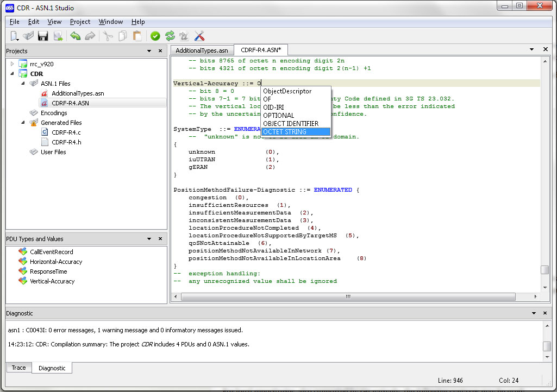Switch to the CDRF-R4.ASN* editor tab

(x=261, y=50)
